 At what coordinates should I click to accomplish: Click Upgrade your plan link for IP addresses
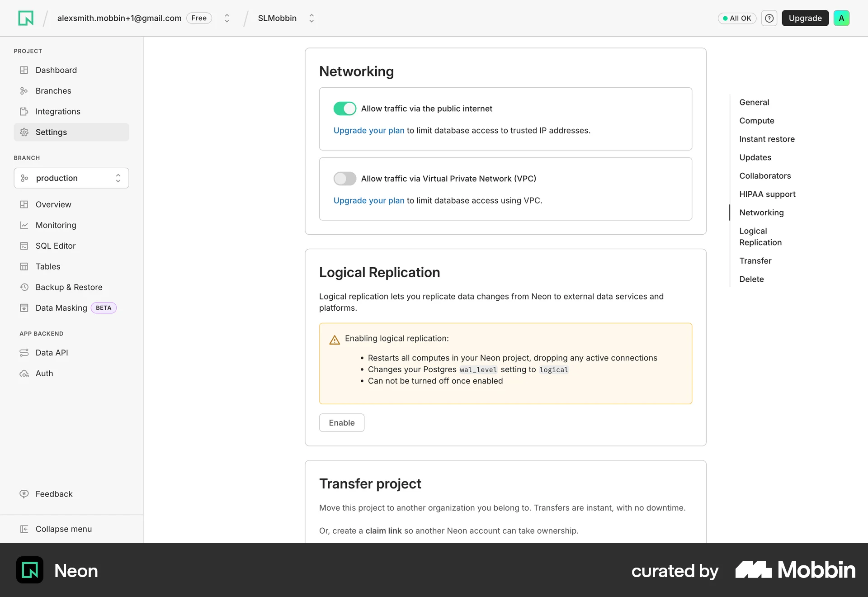(x=369, y=130)
